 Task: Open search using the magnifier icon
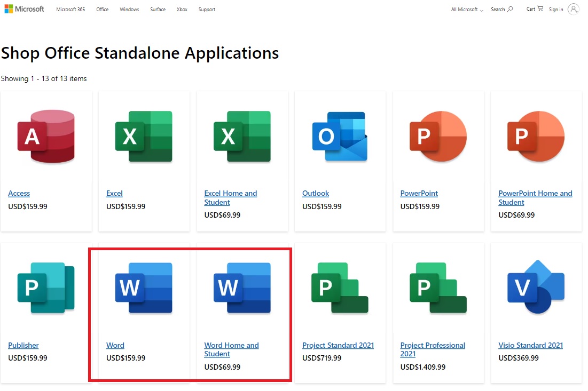coord(509,9)
